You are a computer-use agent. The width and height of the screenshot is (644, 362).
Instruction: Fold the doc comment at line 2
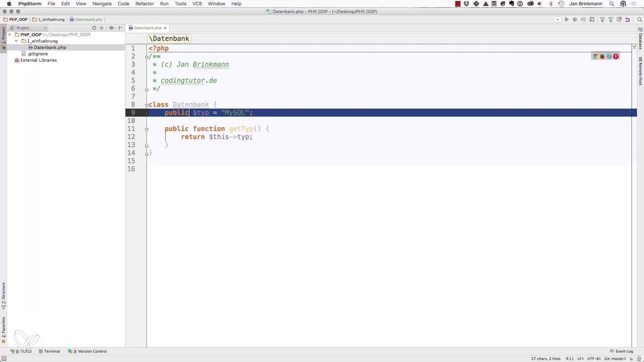[147, 57]
